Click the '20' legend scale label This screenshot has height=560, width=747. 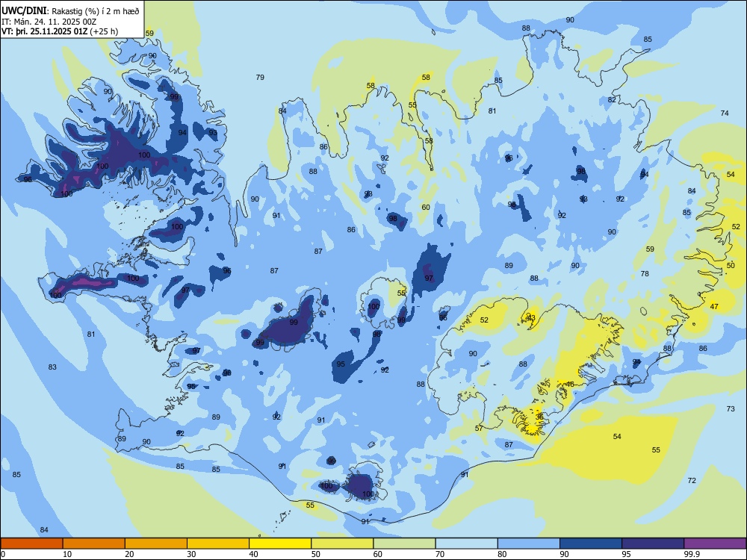pyautogui.click(x=129, y=554)
